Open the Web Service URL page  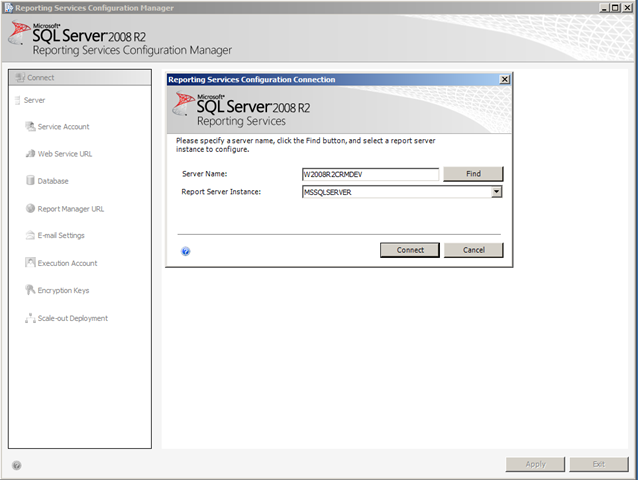pos(65,154)
